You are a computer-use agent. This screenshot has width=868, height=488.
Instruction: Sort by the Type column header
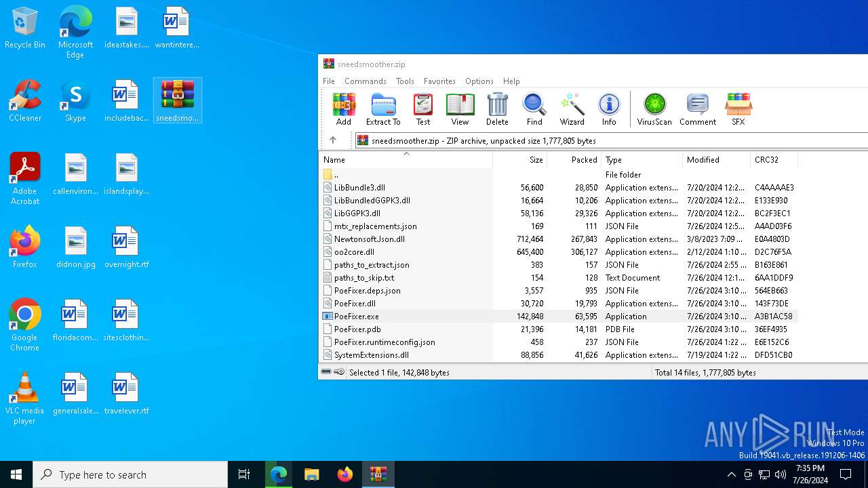[x=642, y=160]
